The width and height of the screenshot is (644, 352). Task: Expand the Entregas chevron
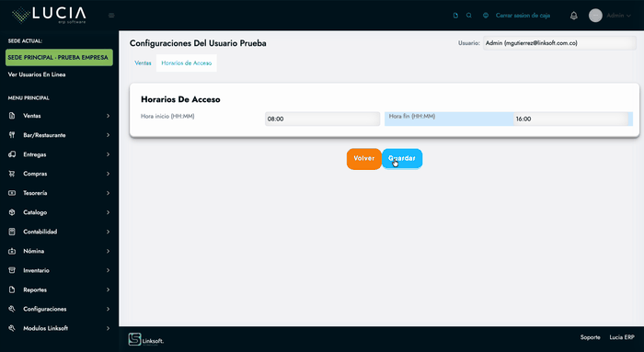(x=108, y=154)
